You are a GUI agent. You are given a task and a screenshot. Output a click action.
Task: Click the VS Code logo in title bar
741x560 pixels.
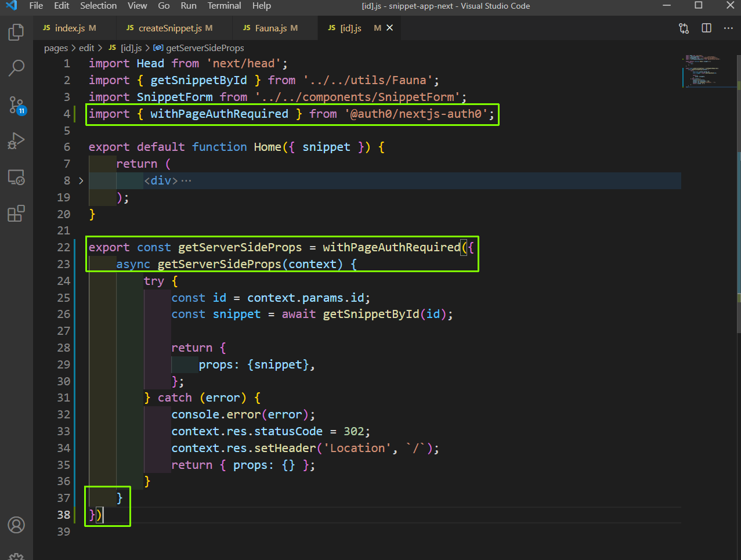click(12, 6)
